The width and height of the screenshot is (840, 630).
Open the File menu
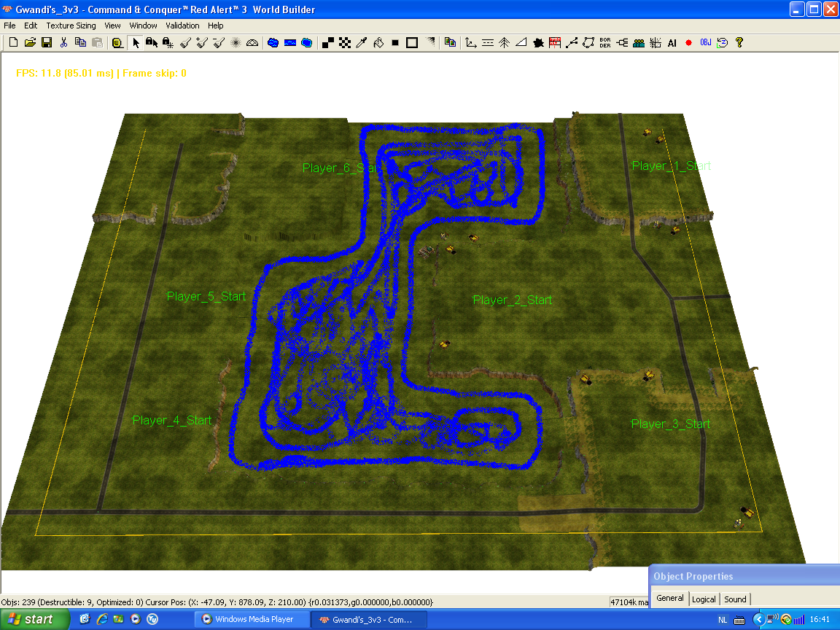pos(9,26)
